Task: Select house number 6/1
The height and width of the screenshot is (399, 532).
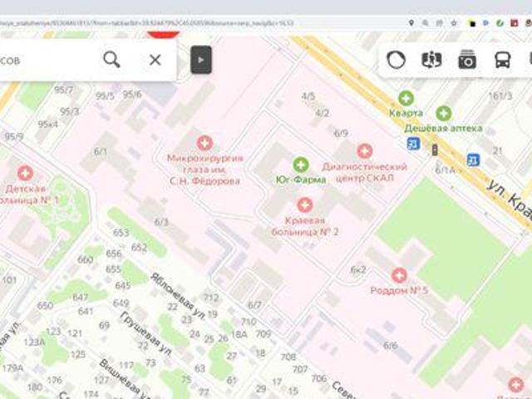Action: coord(101,151)
